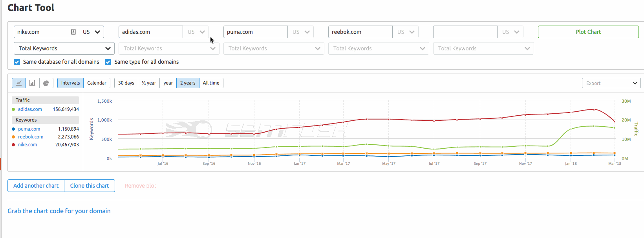Click the reebok.com keywords value 2,273,066

click(x=68, y=137)
